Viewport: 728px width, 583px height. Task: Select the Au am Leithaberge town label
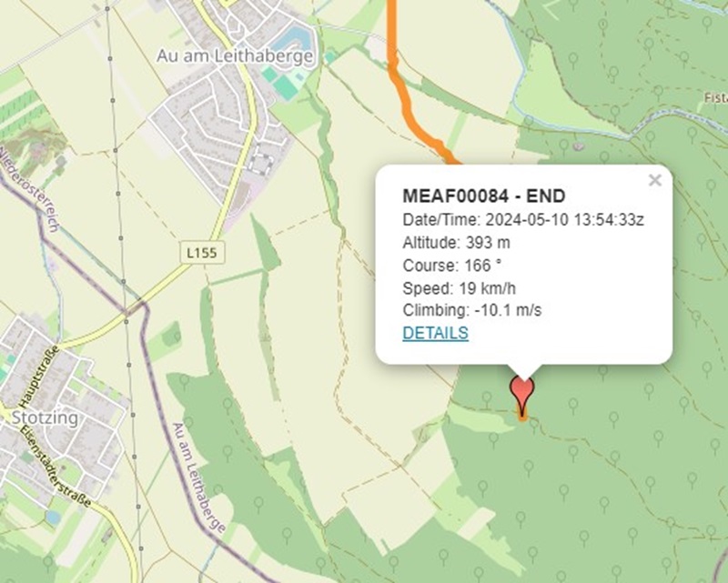tap(235, 56)
